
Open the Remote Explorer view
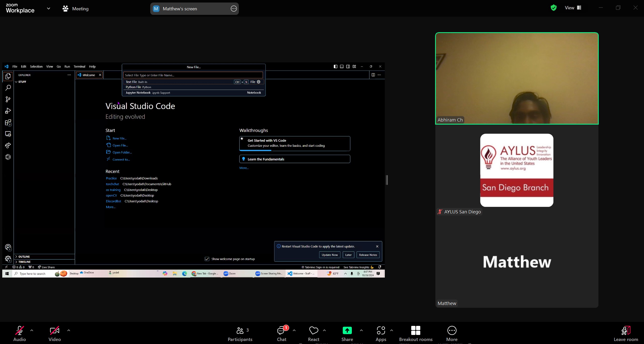pyautogui.click(x=8, y=134)
